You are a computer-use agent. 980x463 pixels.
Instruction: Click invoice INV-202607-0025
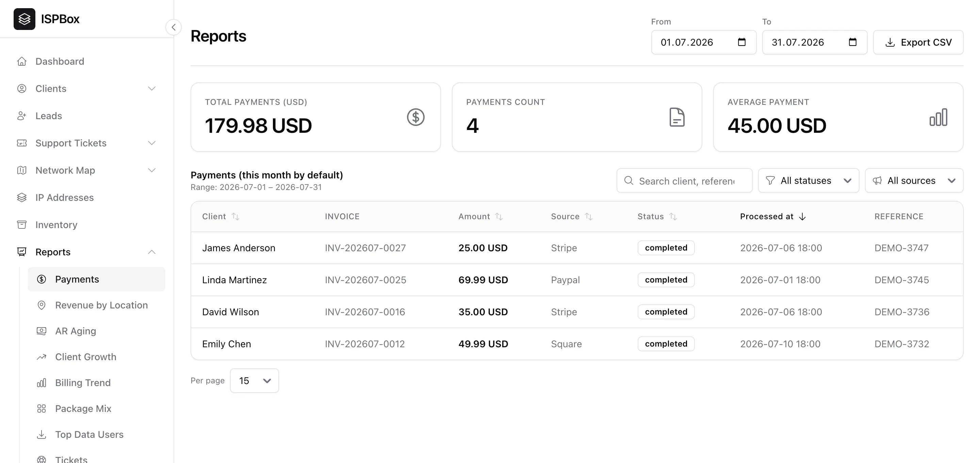point(365,280)
